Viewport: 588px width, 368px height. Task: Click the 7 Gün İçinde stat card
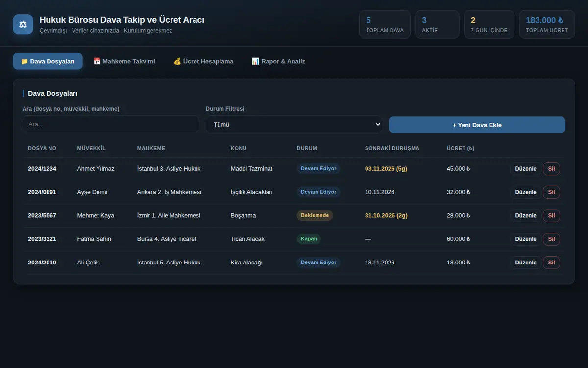489,25
